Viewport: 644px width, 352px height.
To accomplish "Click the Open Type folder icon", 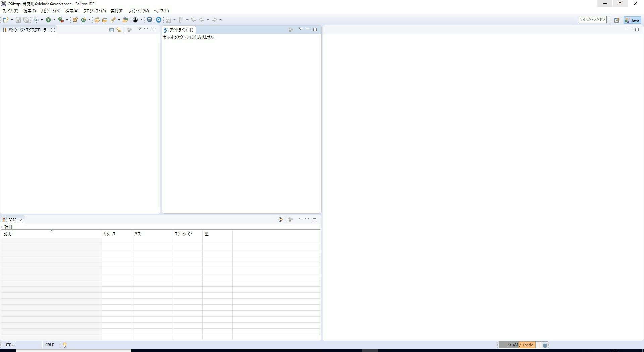I will point(97,20).
